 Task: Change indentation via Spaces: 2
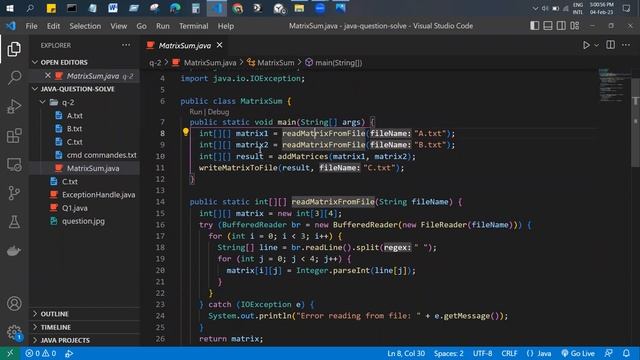tap(449, 353)
